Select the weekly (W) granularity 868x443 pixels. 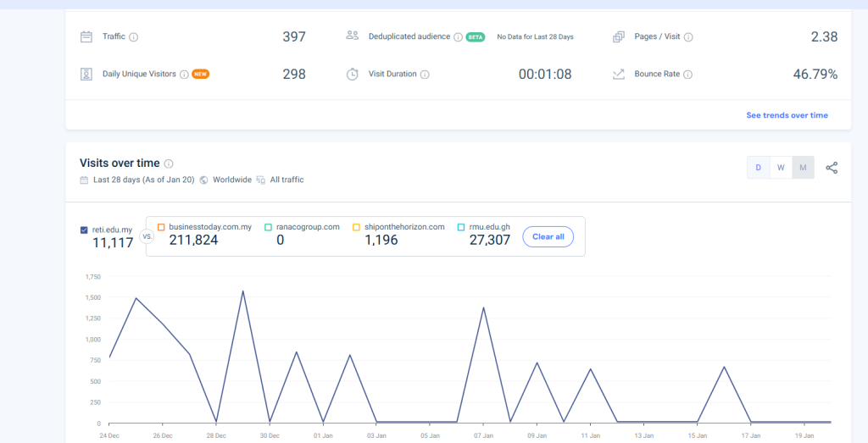pos(781,168)
